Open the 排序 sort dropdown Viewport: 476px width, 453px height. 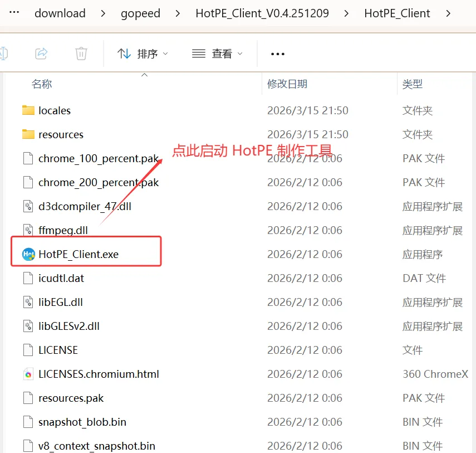(143, 54)
